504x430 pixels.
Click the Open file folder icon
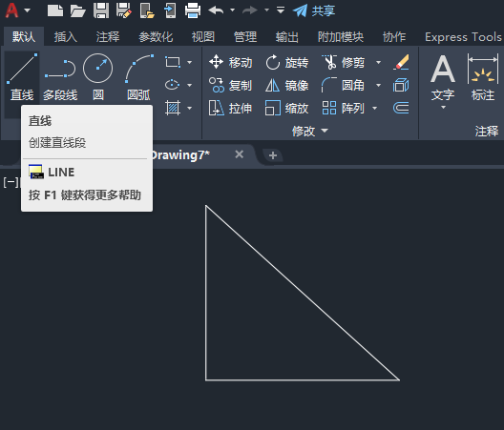[77, 10]
